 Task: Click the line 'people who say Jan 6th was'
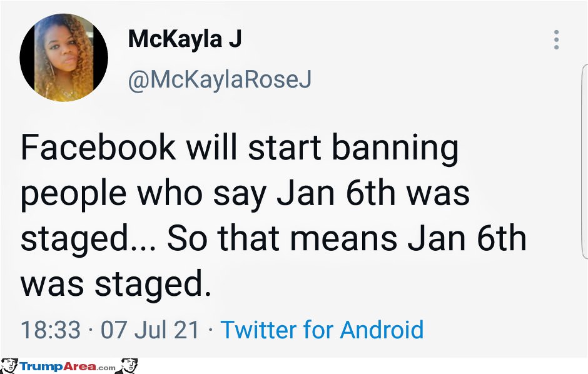(x=245, y=195)
